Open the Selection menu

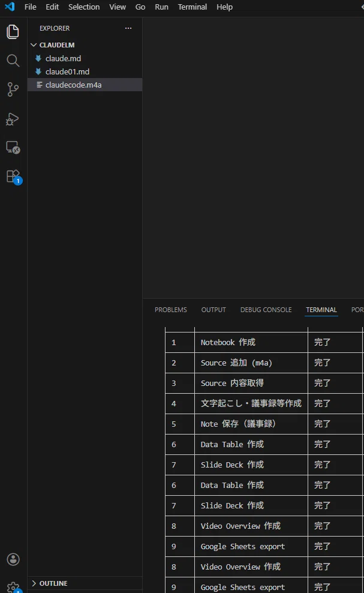tap(84, 7)
